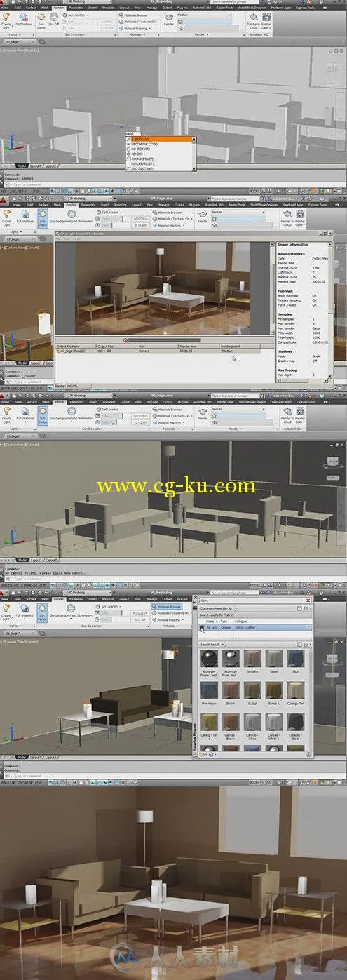347x980 pixels.
Task: Open the View menu in the Render window
Action: tap(67, 238)
